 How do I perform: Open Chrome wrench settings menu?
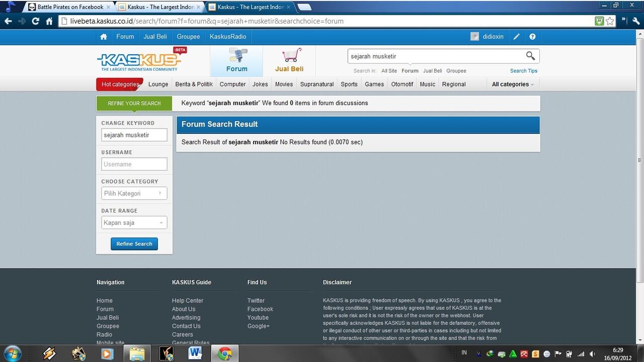(x=636, y=21)
